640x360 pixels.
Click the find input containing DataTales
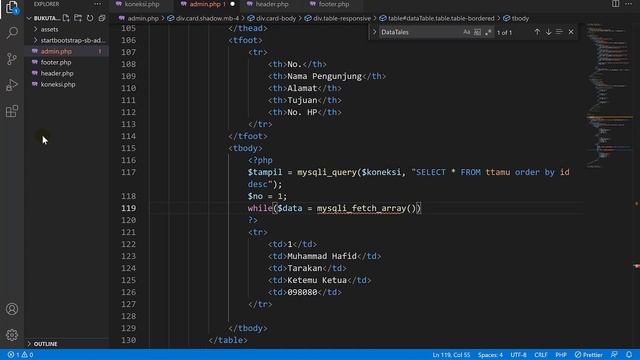click(x=420, y=32)
